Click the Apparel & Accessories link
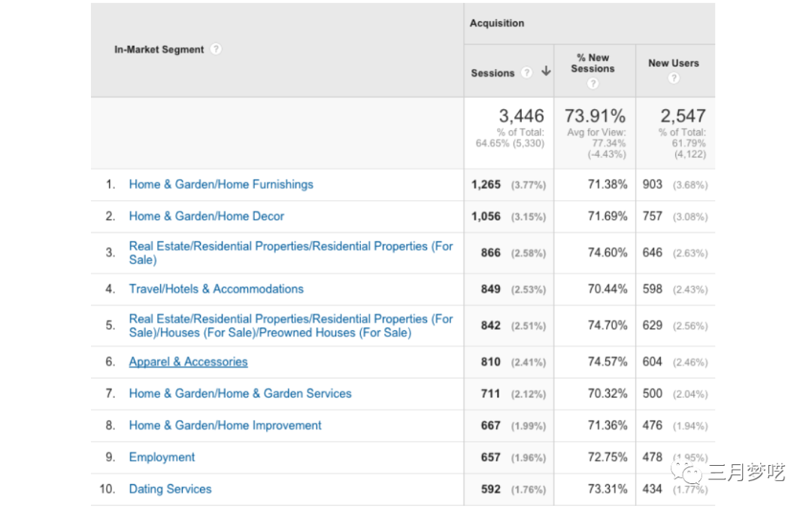The image size is (812, 508). pyautogui.click(x=188, y=362)
